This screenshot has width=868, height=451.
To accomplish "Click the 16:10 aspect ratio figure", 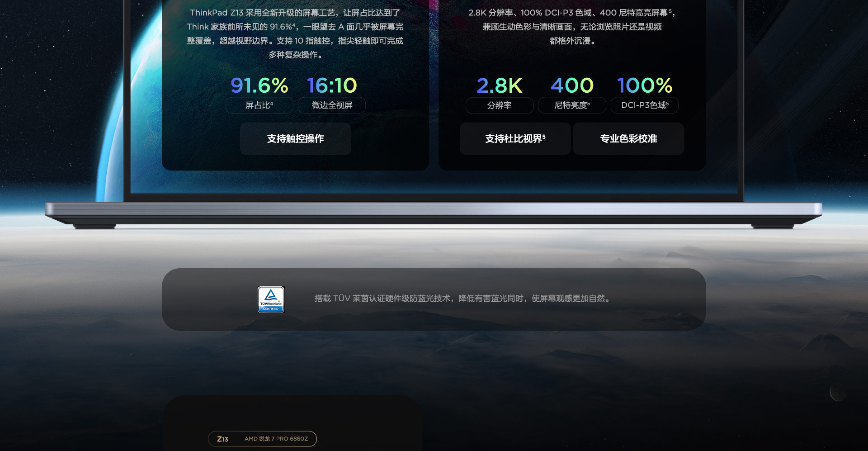I will (332, 85).
